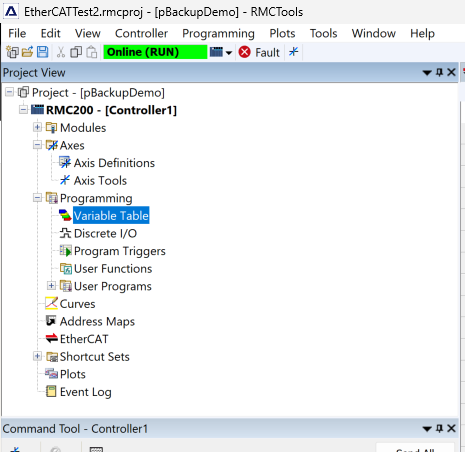The height and width of the screenshot is (452, 465).
Task: Open Plots in project tree
Action: coord(73,374)
